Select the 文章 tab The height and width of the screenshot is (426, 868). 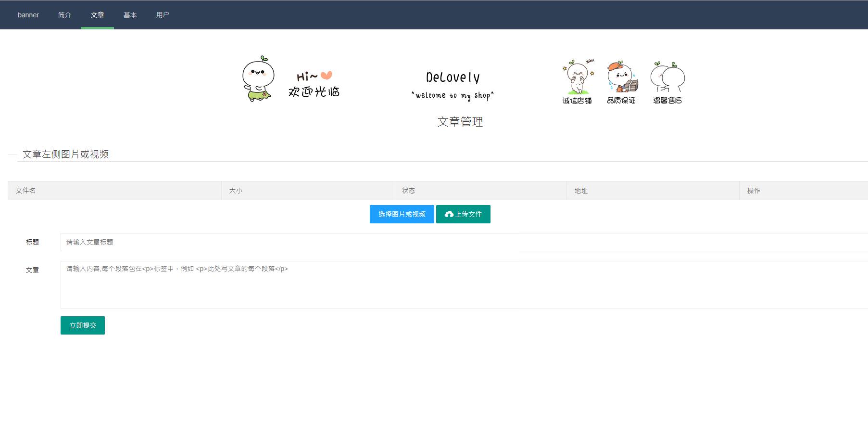98,15
